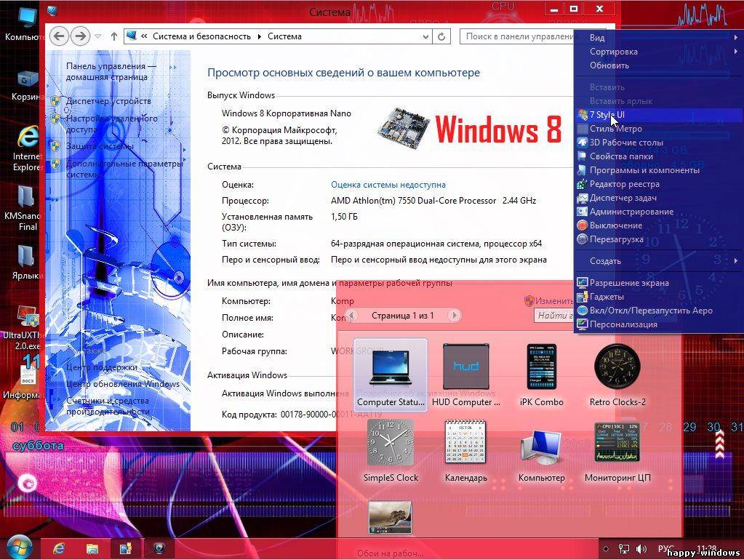Screen dimensions: 744x560
Task: Click the control panel search field
Action: 517,36
